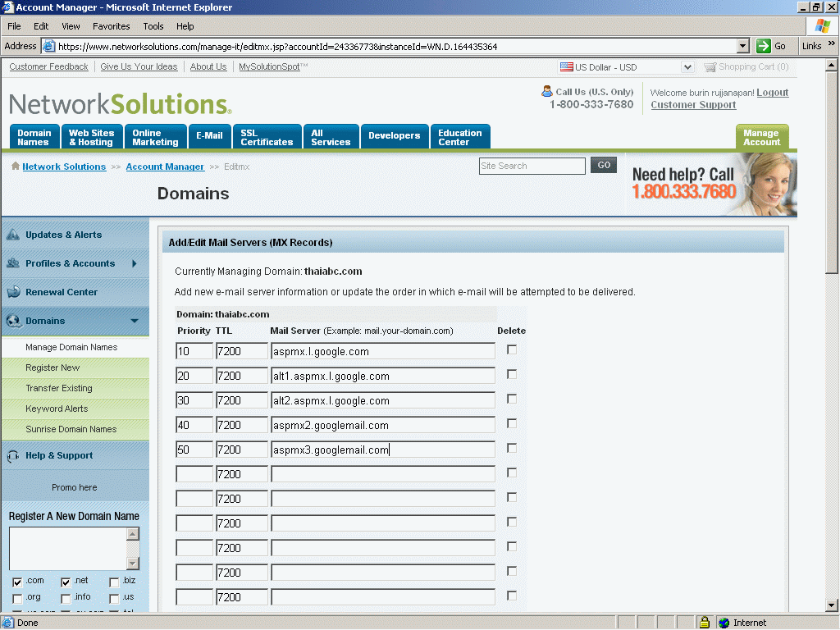The image size is (840, 630).
Task: Click the security padlock in status bar
Action: pyautogui.click(x=704, y=623)
